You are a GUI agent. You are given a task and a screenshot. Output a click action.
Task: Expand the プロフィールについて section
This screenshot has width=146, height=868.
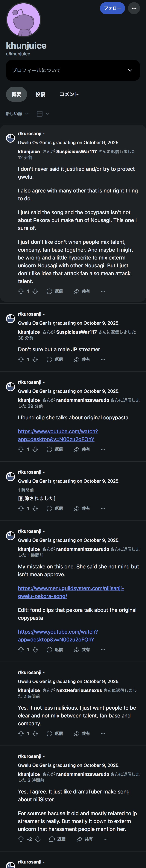point(73,70)
